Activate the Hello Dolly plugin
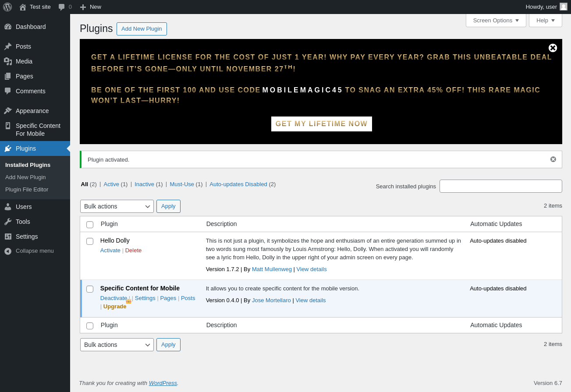This screenshot has width=571, height=392. coord(110,251)
